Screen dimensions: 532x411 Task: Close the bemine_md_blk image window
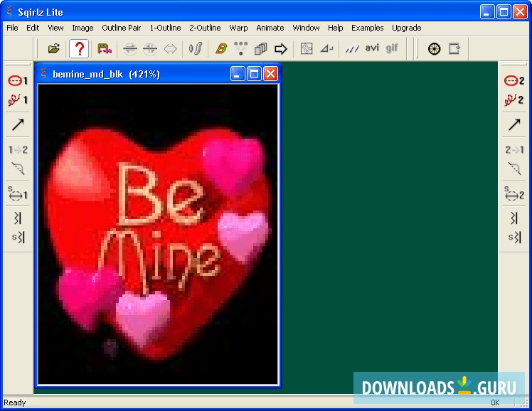(x=271, y=74)
